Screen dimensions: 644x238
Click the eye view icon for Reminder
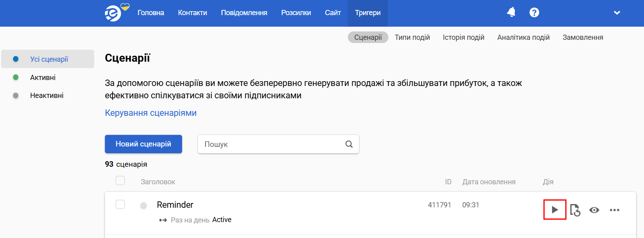point(594,210)
